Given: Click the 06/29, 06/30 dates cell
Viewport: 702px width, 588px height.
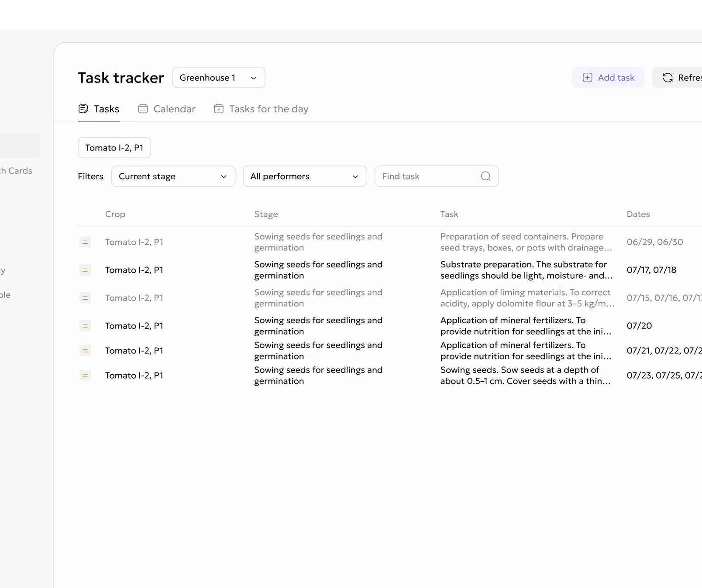Looking at the screenshot, I should point(655,242).
